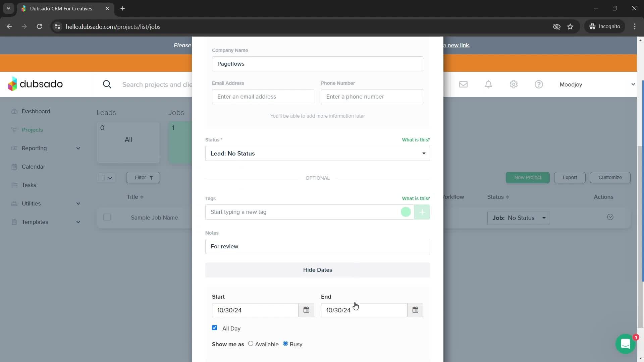The width and height of the screenshot is (644, 362).
Task: Click Sample Job Name text
Action: click(154, 218)
